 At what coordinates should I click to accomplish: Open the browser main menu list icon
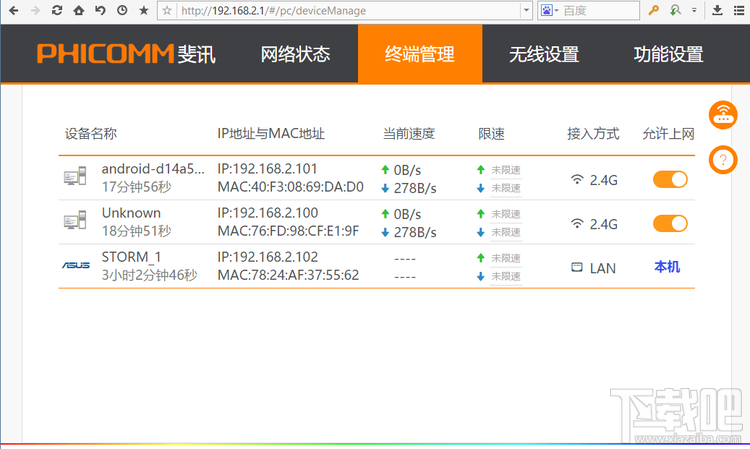point(739,10)
